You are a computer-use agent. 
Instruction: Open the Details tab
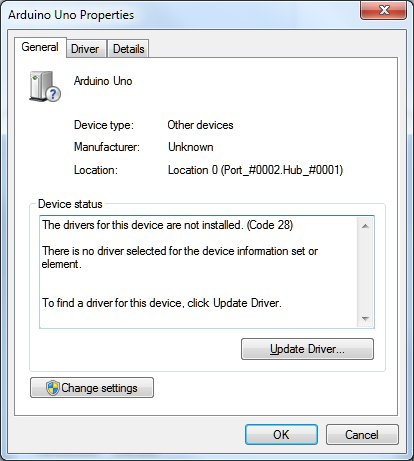pyautogui.click(x=128, y=49)
